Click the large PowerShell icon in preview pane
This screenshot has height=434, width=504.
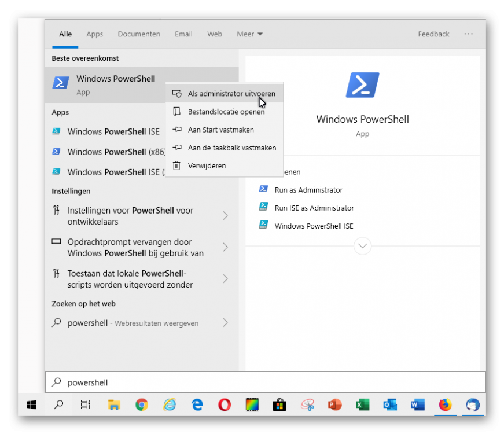point(362,84)
